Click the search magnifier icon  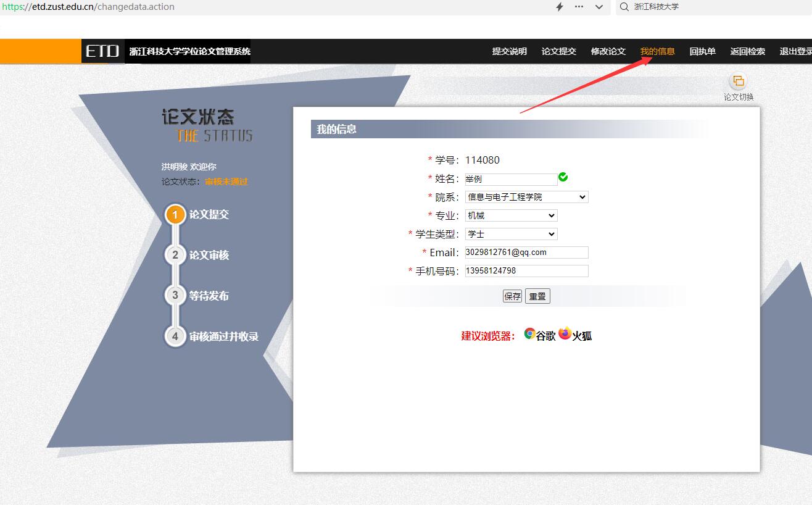(624, 7)
